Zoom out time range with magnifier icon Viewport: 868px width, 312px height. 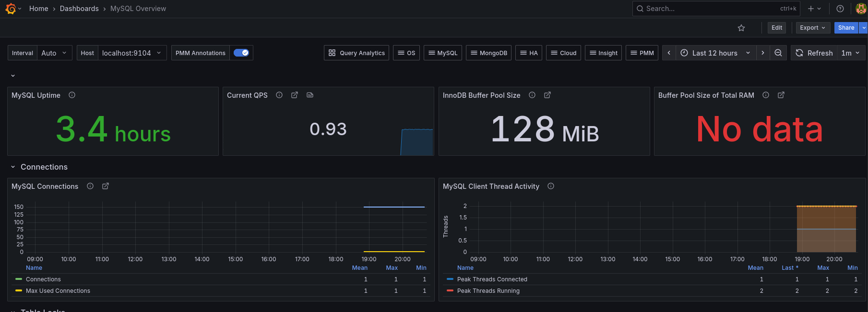[778, 53]
